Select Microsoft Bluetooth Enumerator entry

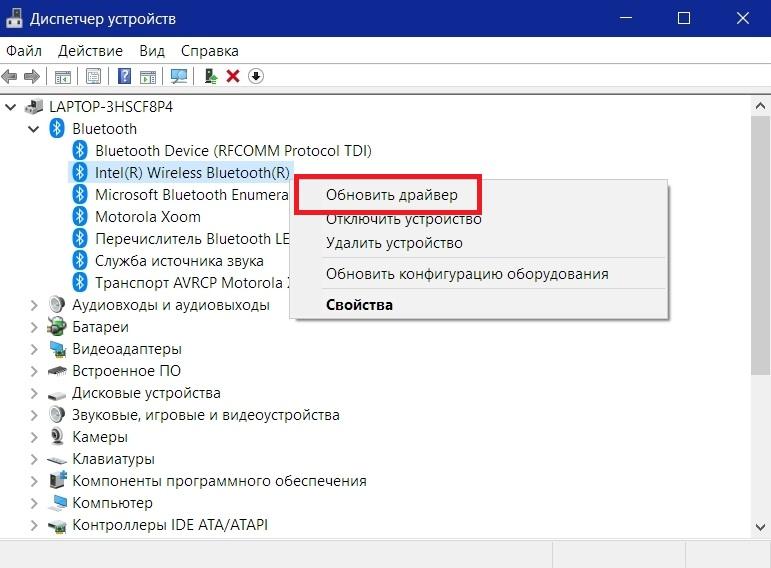191,195
